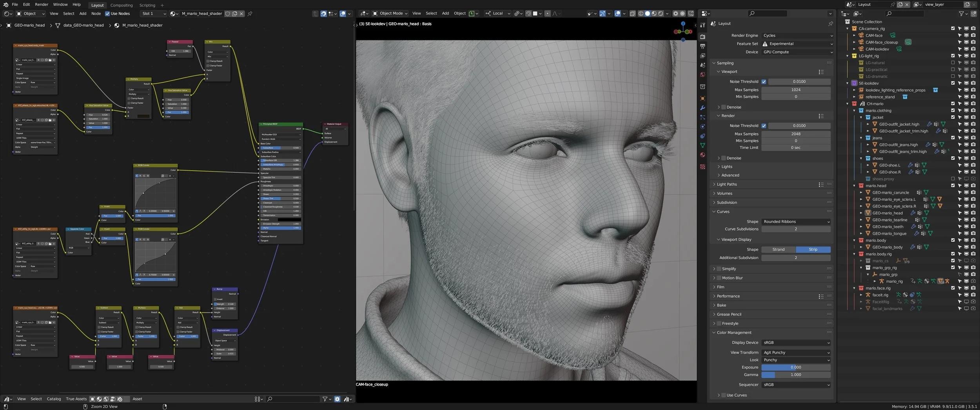Choose Strand viewport display shape
Image resolution: width=980 pixels, height=410 pixels.
[779, 249]
